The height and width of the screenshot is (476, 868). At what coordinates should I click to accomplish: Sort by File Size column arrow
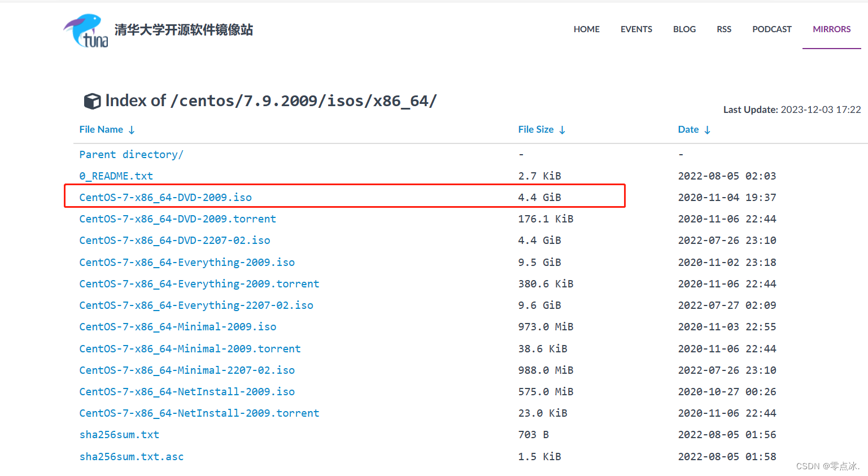point(562,130)
